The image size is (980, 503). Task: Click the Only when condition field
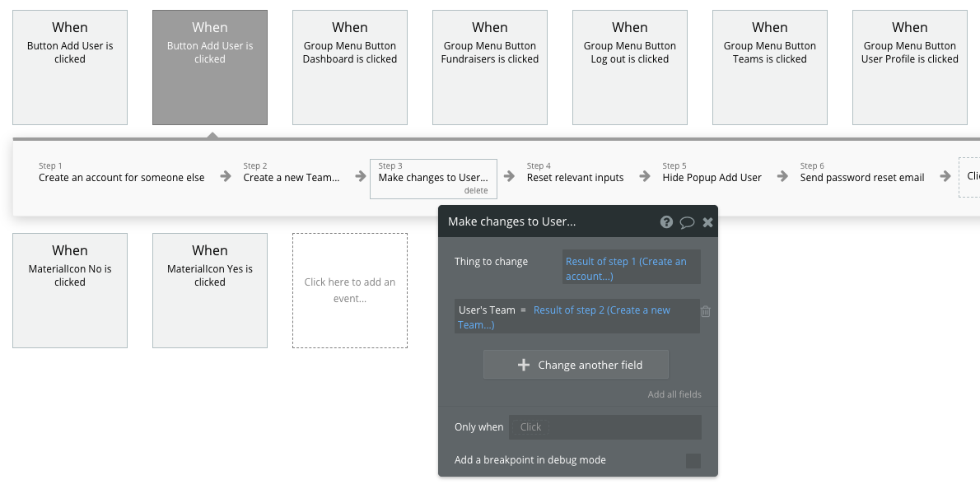click(605, 426)
